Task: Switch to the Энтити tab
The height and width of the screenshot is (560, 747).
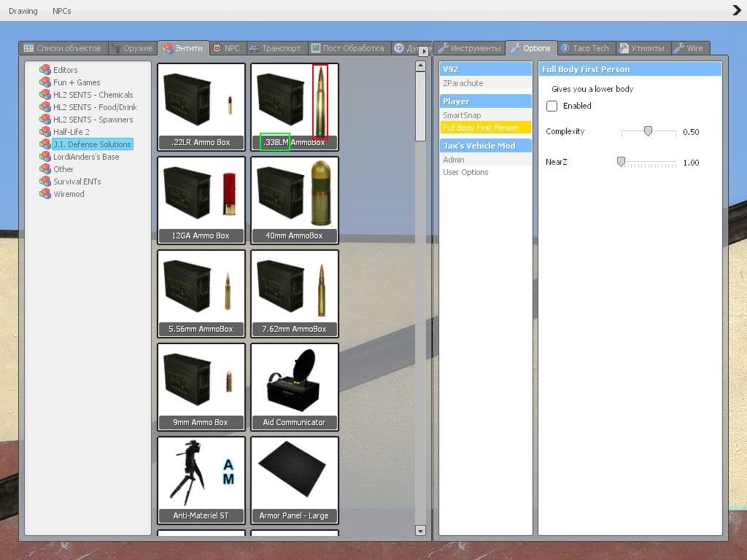Action: tap(183, 48)
